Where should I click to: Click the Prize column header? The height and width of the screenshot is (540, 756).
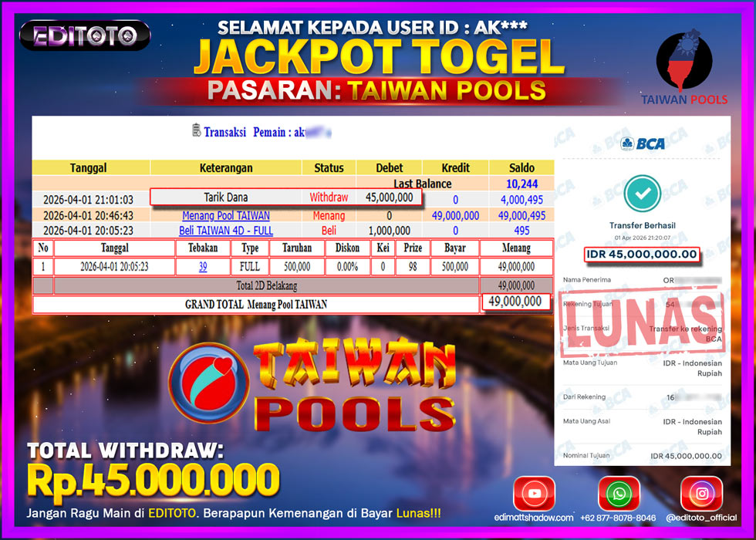point(413,248)
